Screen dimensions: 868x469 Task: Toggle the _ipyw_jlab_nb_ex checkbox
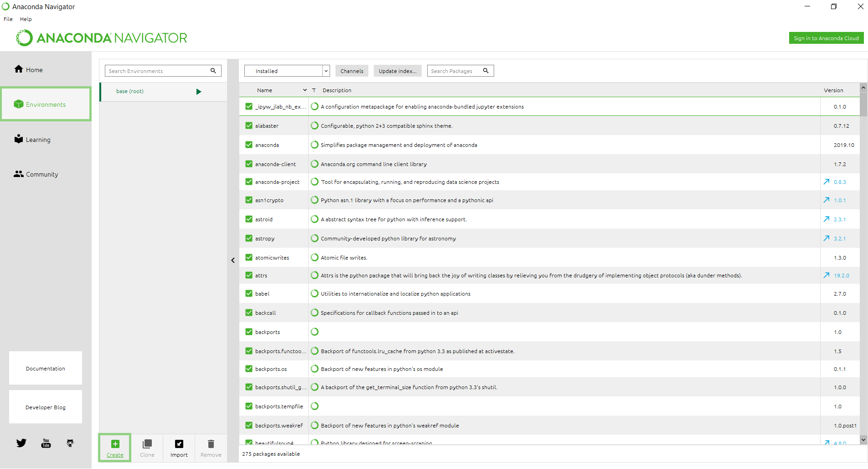point(249,106)
